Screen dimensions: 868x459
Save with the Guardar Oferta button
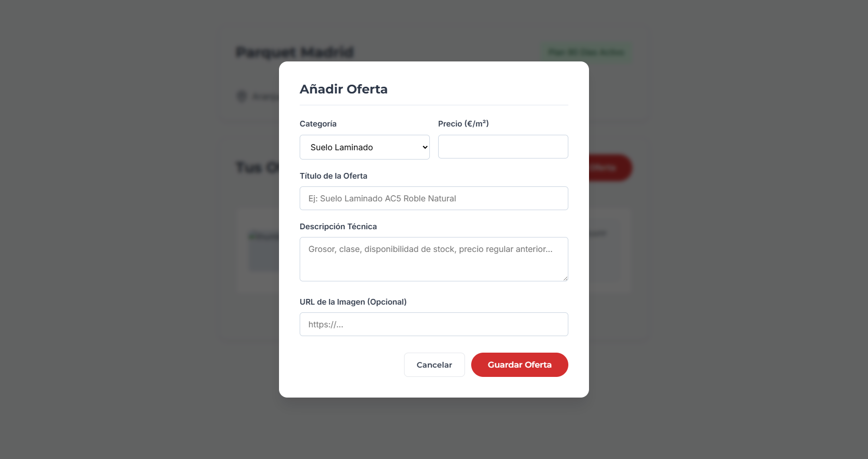click(519, 365)
